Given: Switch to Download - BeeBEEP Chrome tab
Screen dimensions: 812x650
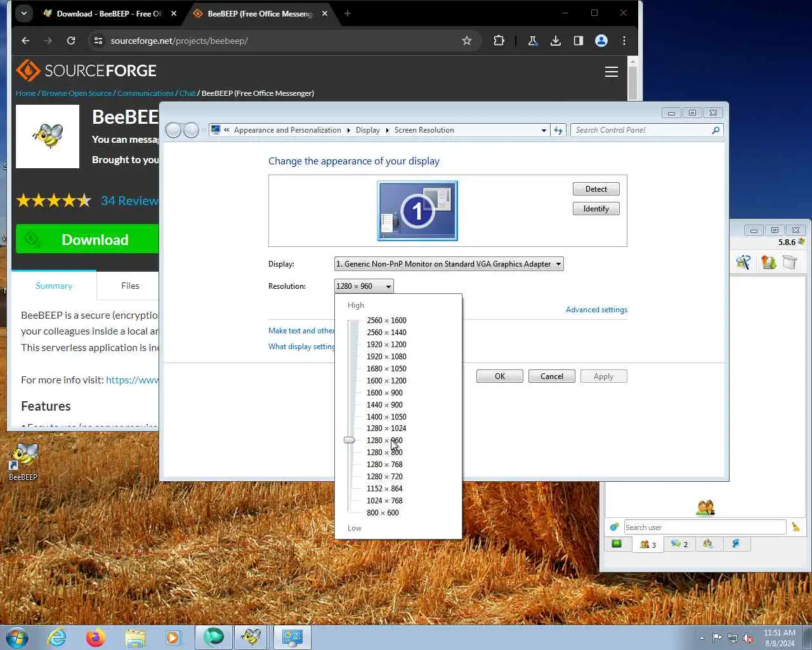Looking at the screenshot, I should pyautogui.click(x=108, y=13).
